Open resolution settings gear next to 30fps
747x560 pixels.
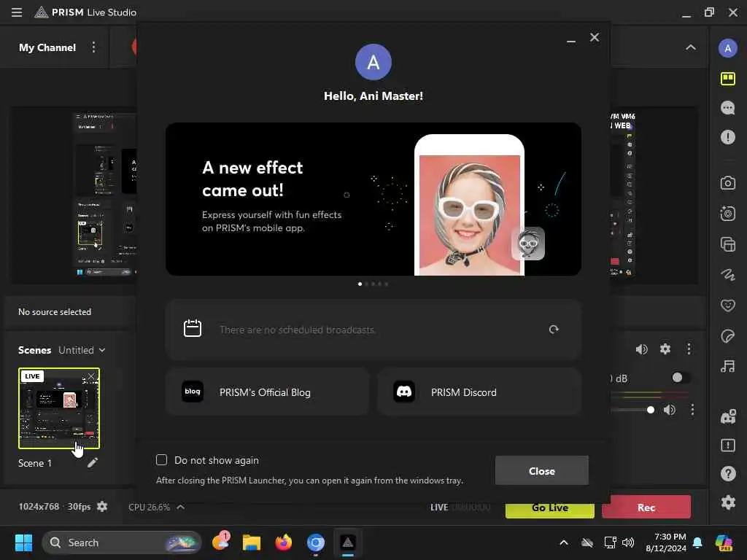tap(102, 507)
